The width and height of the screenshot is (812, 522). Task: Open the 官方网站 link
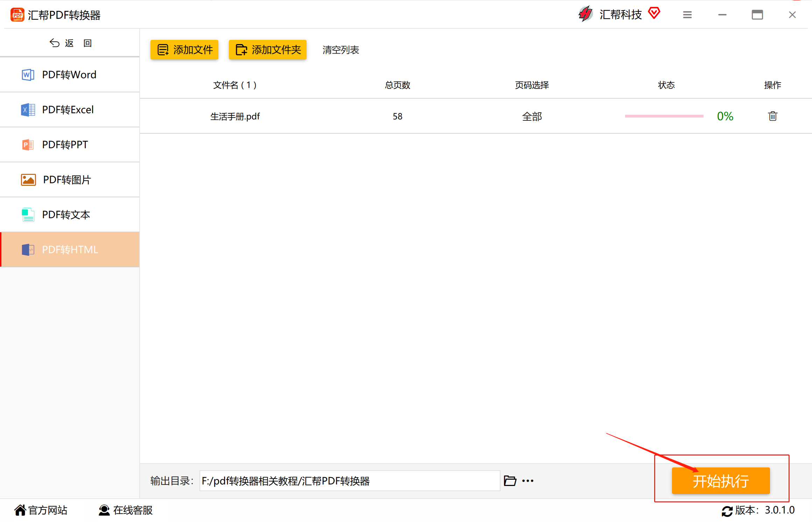48,510
